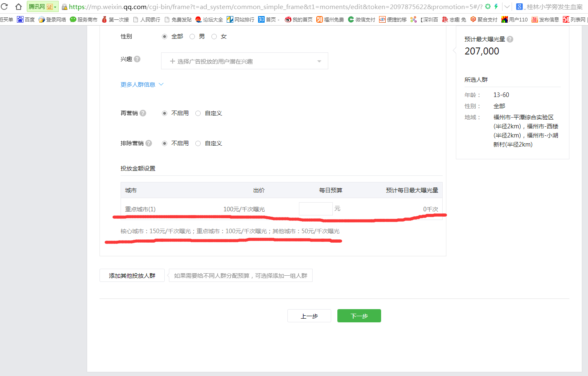Click the browser address bar URL
Viewport: 588px width, 376px height.
276,7
